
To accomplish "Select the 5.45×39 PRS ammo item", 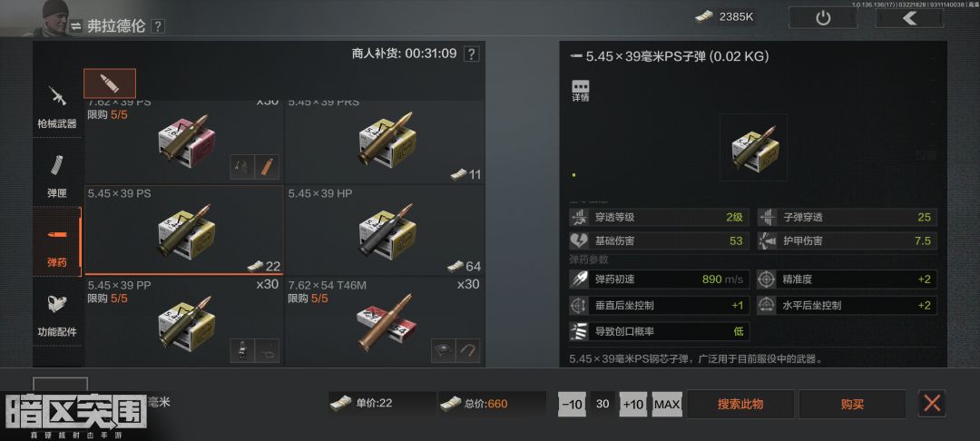I will click(385, 142).
